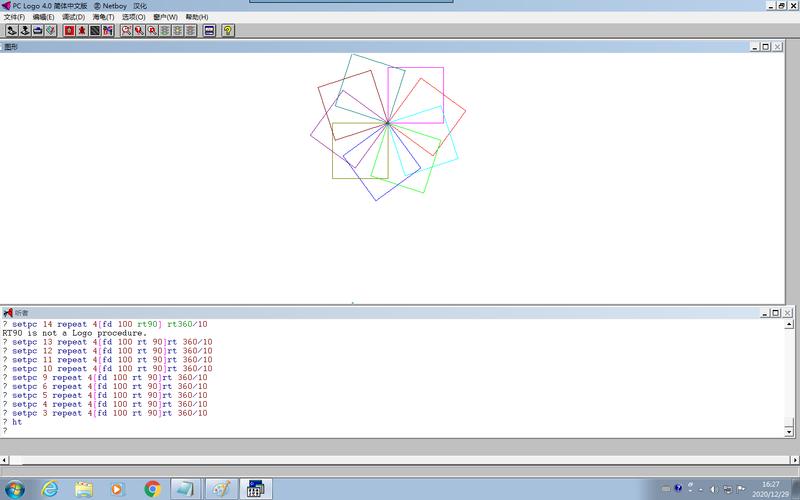Open the Windows Start menu
Screen dimensions: 800x500
[x=14, y=489]
